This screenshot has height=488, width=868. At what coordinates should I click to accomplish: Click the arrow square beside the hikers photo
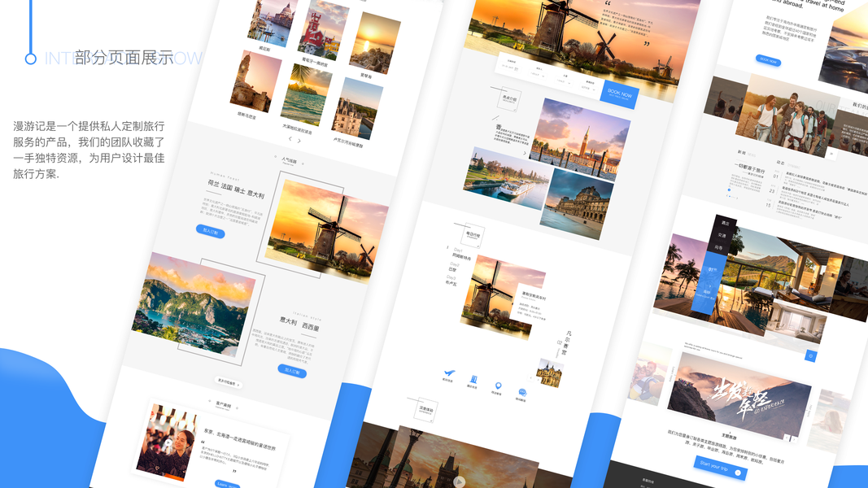coord(831,154)
